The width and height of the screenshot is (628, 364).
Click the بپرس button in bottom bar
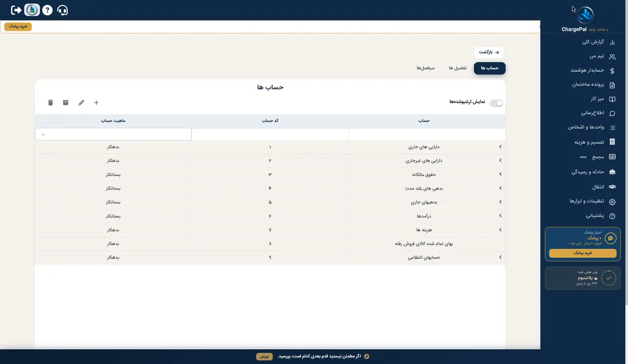264,356
